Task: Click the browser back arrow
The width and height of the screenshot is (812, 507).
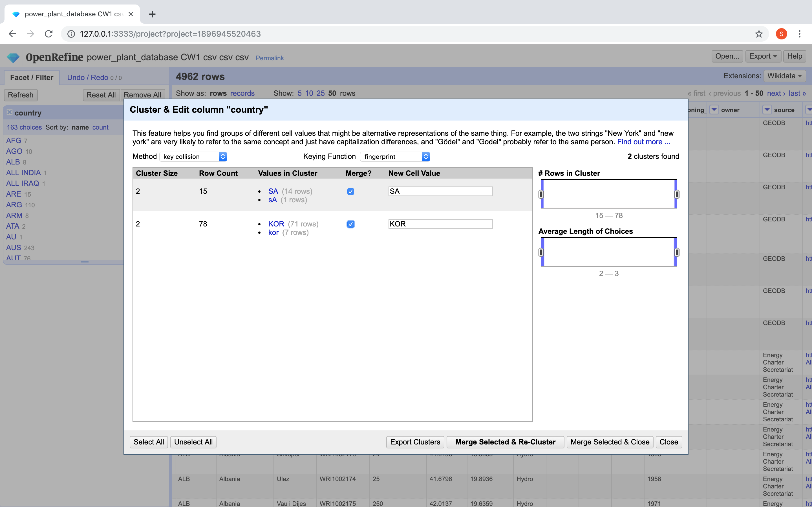Action: click(12, 34)
